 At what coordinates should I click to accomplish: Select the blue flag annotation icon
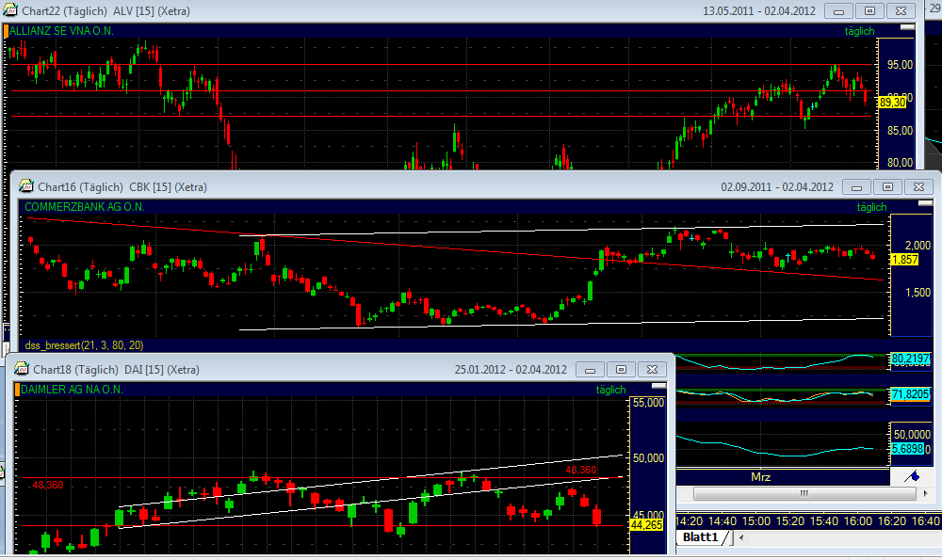[x=910, y=476]
